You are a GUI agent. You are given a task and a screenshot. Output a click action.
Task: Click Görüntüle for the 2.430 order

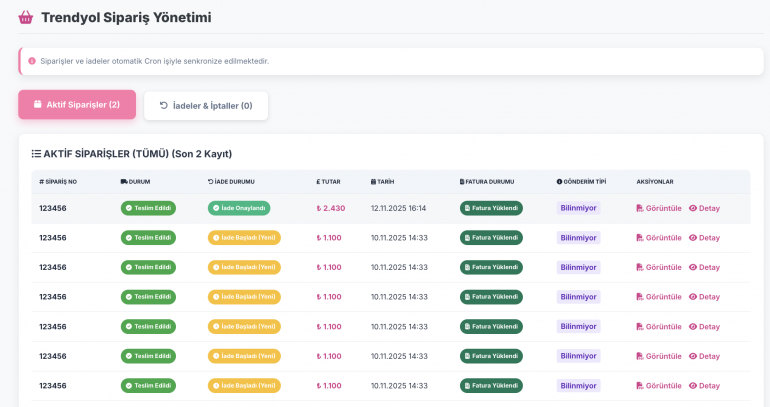[658, 208]
